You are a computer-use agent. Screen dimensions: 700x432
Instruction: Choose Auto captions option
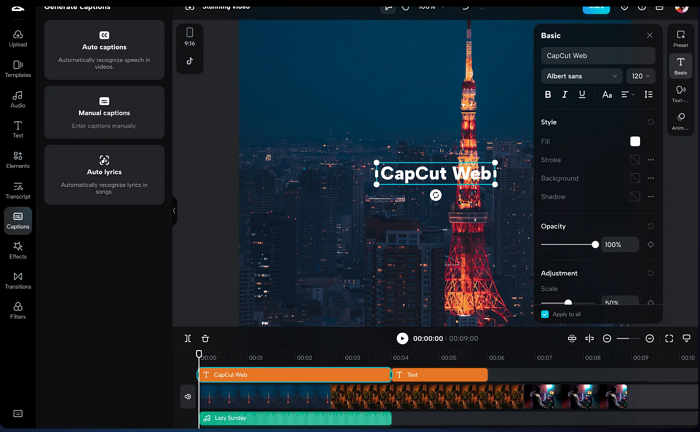[x=104, y=50]
